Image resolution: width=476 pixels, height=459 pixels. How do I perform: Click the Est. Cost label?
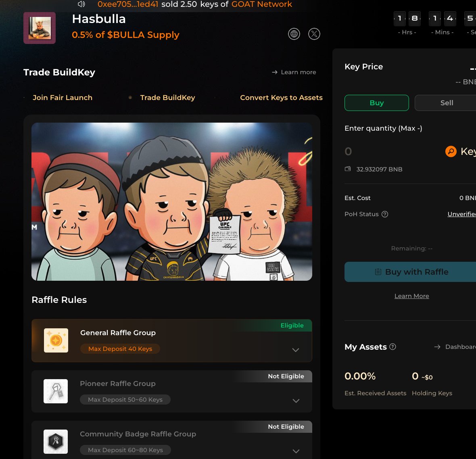(357, 198)
